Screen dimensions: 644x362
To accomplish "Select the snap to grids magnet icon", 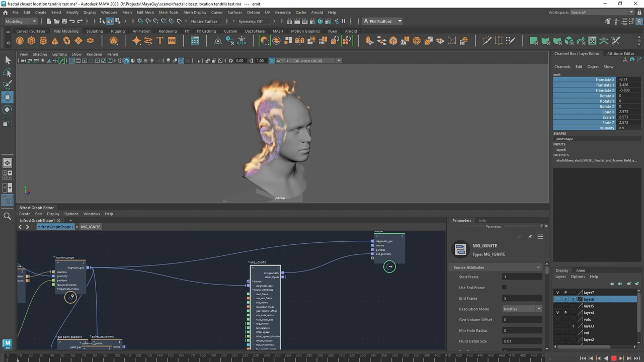I will click(x=140, y=21).
